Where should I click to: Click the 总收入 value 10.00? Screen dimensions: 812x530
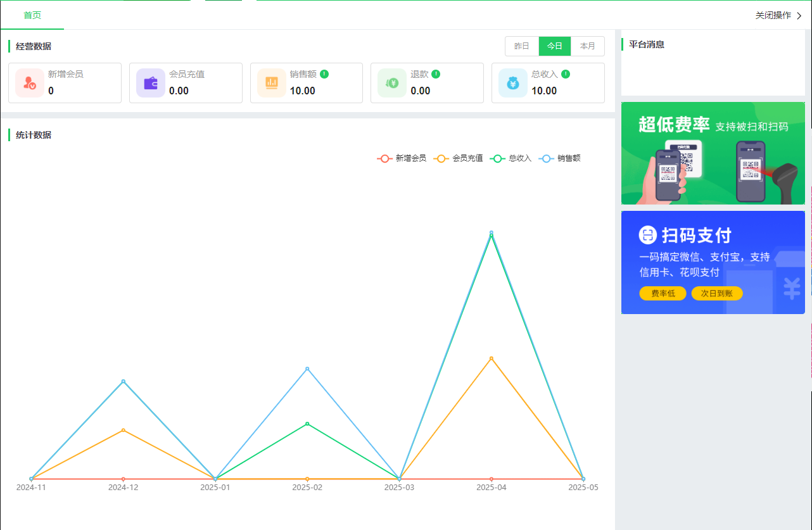pyautogui.click(x=544, y=91)
